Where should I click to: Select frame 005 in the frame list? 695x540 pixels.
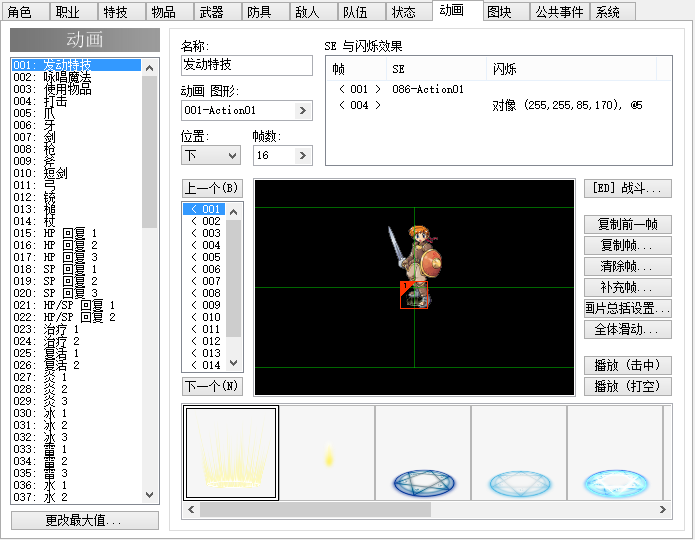pyautogui.click(x=204, y=257)
